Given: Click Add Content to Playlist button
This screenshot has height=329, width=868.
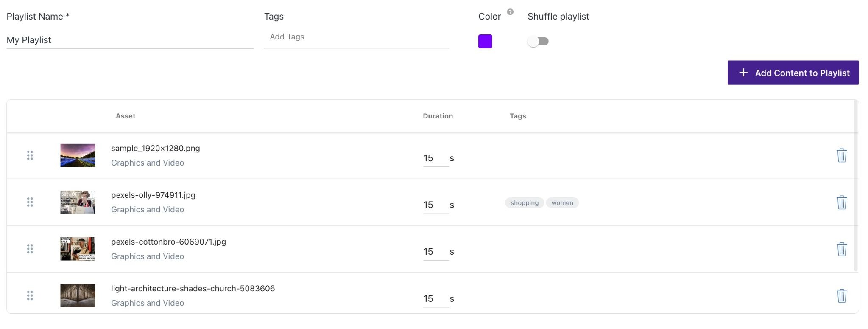Looking at the screenshot, I should (x=793, y=73).
